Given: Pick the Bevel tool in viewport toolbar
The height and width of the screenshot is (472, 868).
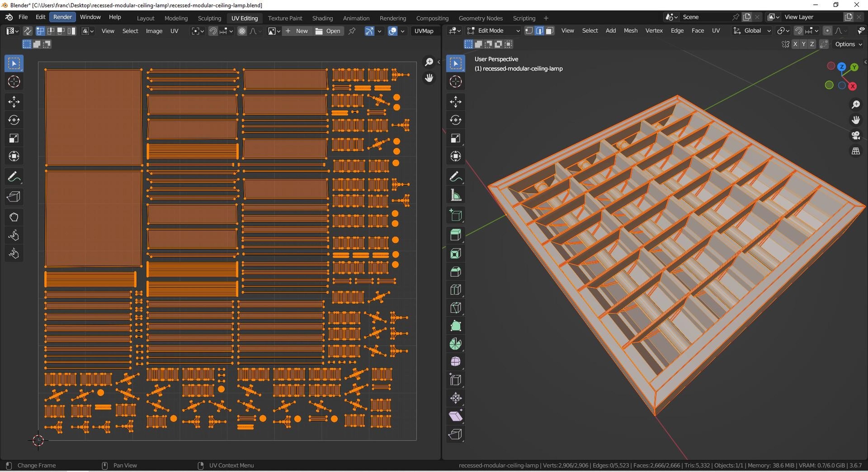Looking at the screenshot, I should click(x=455, y=272).
